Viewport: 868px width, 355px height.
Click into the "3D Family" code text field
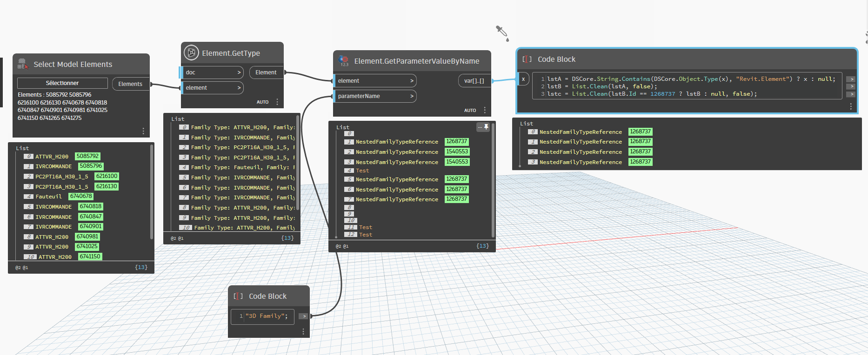(266, 316)
